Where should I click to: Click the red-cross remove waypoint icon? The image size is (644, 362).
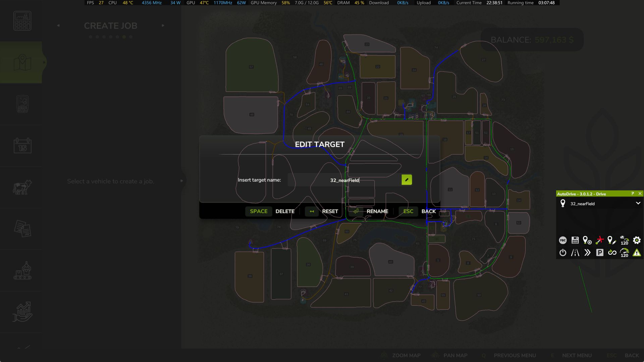(599, 240)
